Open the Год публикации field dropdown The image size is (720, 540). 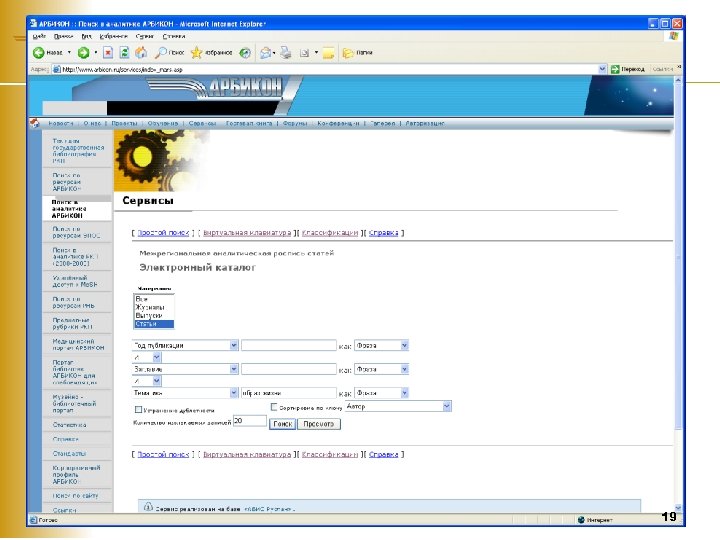click(234, 345)
